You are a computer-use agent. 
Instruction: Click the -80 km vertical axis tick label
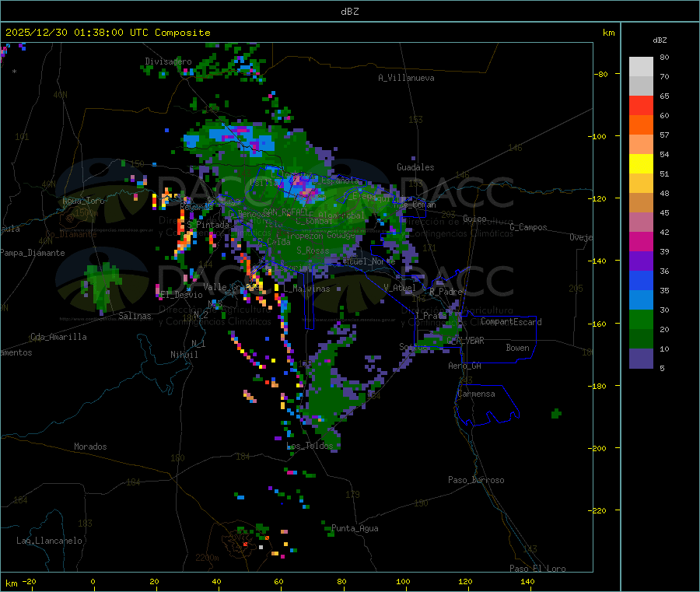coord(601,74)
